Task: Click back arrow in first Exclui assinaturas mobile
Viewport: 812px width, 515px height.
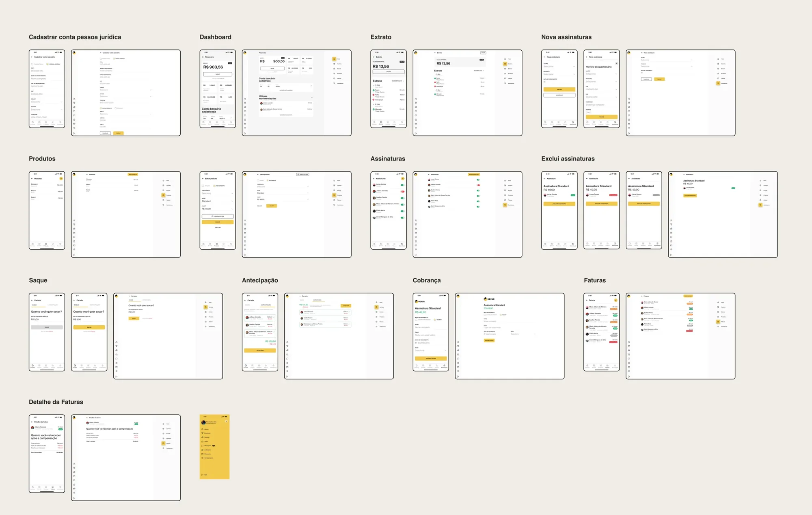Action: click(x=544, y=179)
